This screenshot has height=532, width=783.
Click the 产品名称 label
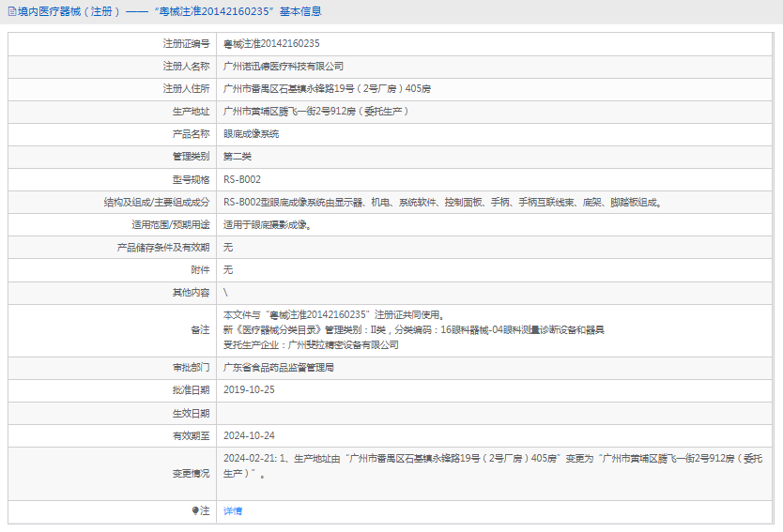pos(192,134)
